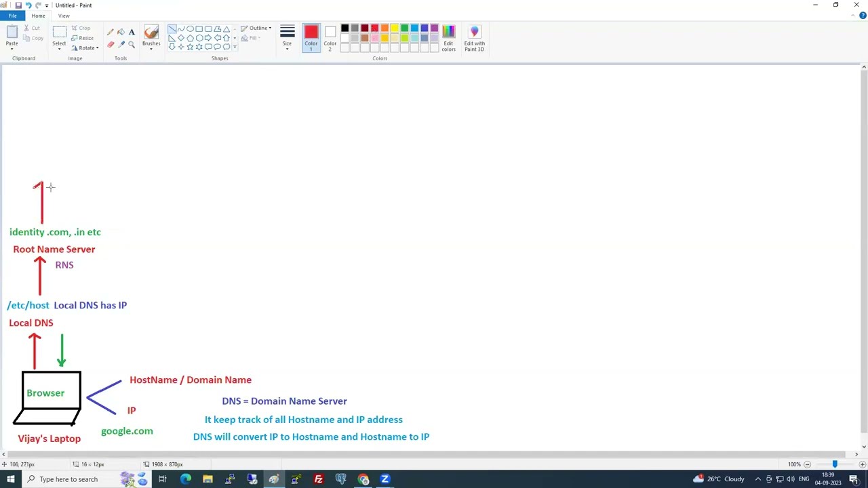Click the weather 26°C Cloudy widget

[x=718, y=479]
